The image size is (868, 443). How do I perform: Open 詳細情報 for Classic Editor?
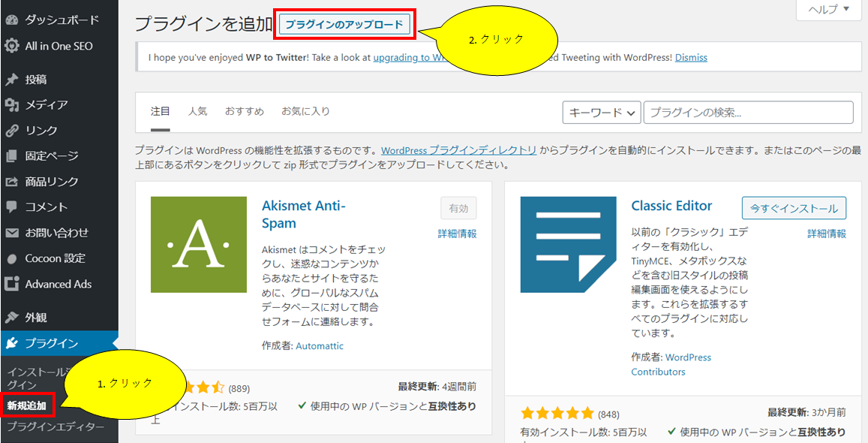coord(827,234)
